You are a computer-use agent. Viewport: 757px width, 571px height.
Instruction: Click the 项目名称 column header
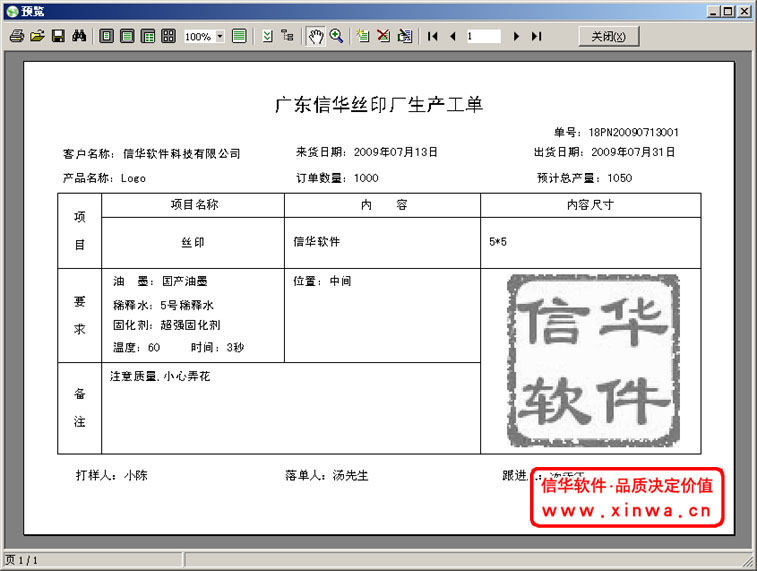194,205
